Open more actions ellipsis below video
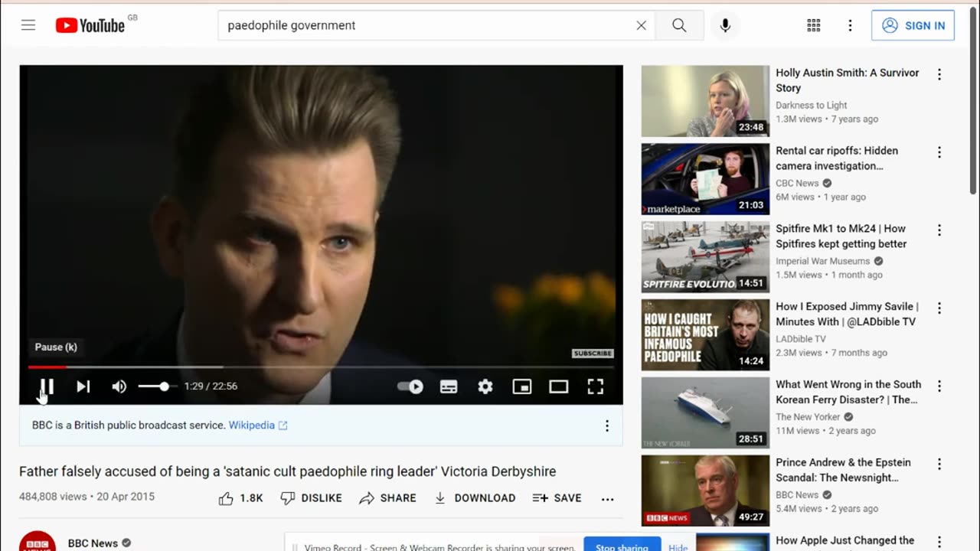The image size is (980, 551). pyautogui.click(x=607, y=498)
